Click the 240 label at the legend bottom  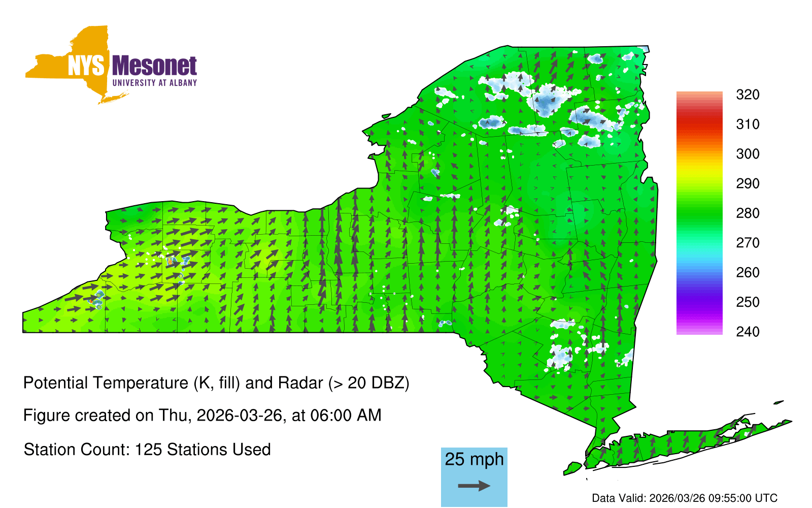coord(748,332)
